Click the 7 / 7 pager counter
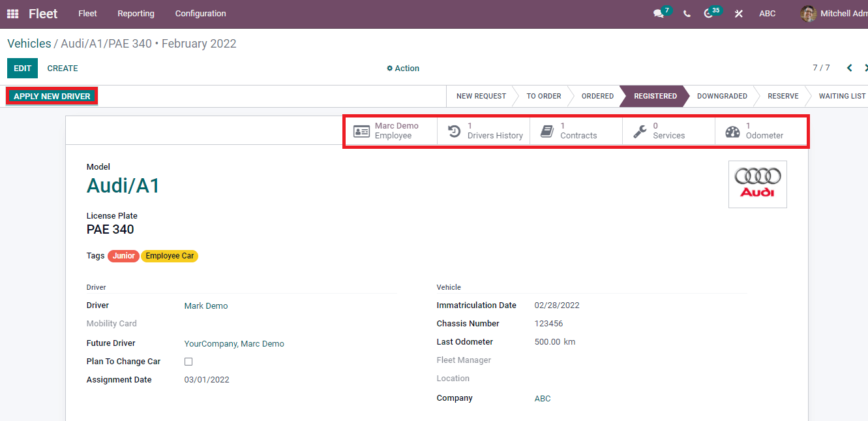The width and height of the screenshot is (868, 421). pyautogui.click(x=821, y=68)
